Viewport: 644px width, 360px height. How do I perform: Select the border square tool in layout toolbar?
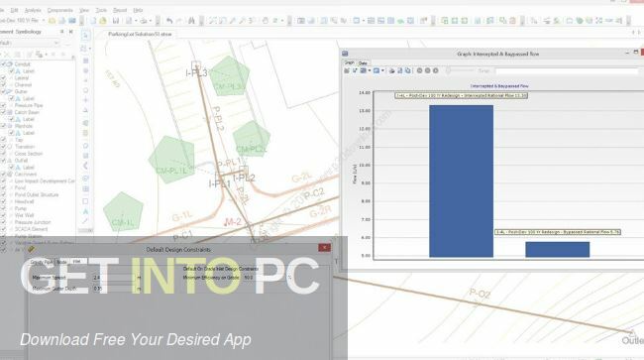(85, 201)
